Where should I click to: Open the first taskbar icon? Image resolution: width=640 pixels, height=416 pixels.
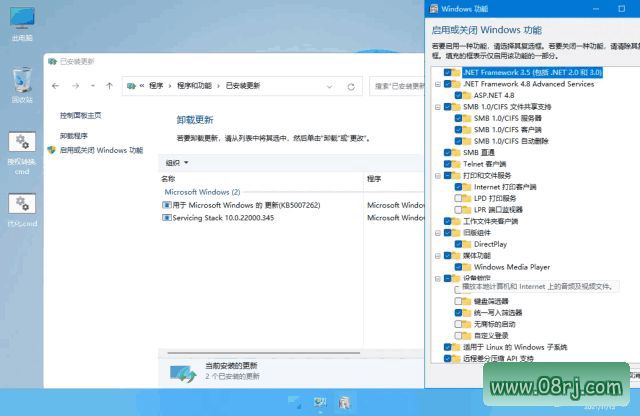click(294, 402)
